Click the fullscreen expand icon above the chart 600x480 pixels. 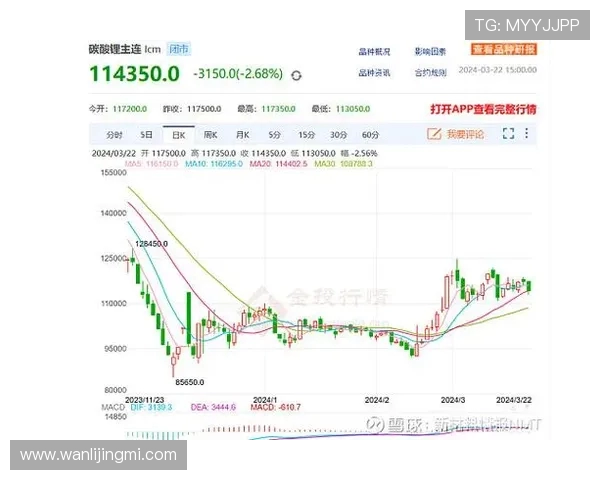click(508, 134)
